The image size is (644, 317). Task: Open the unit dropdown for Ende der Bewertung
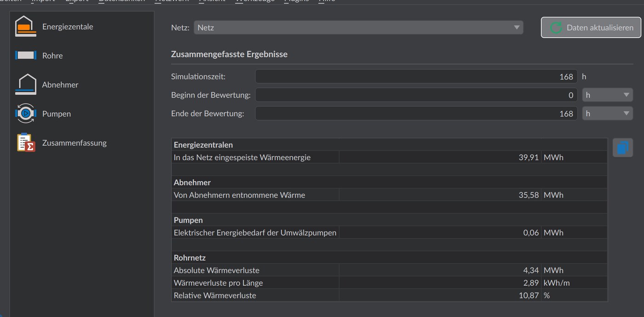point(607,114)
